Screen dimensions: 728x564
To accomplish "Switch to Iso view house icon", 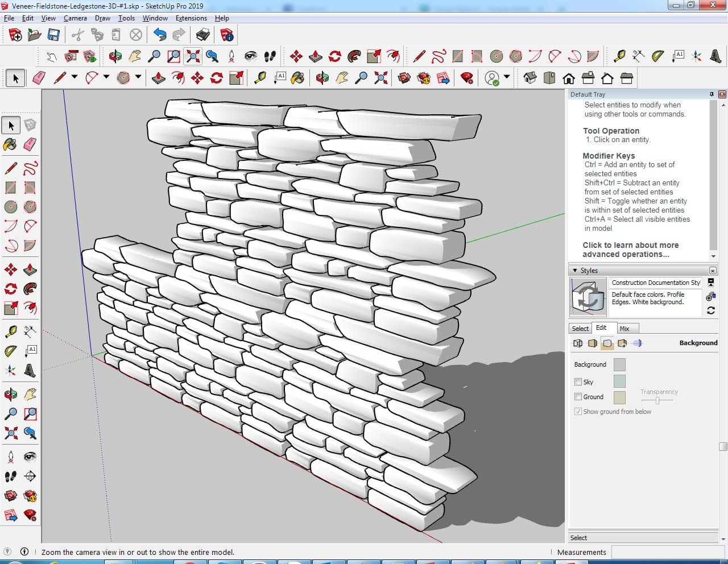I will 530,78.
